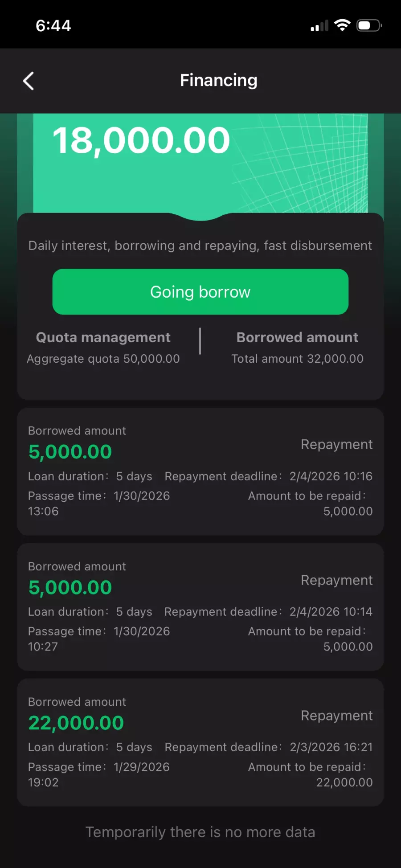Tap the battery indicator icon

tap(369, 25)
